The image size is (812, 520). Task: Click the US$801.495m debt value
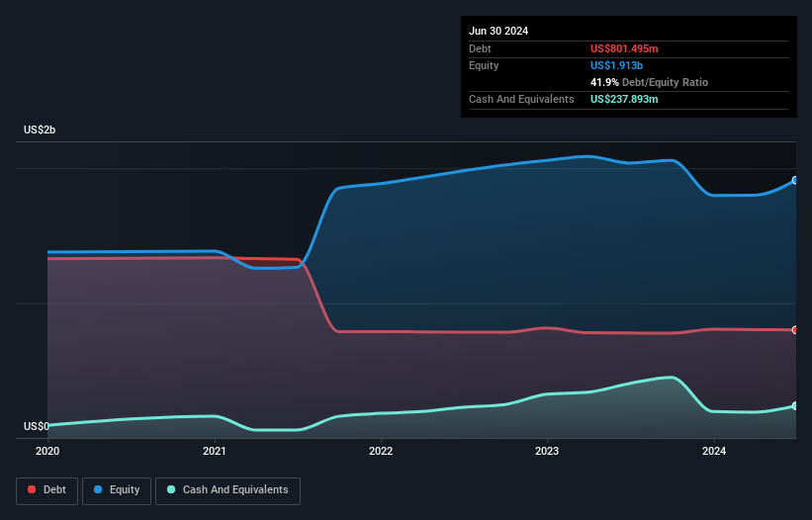(x=624, y=48)
